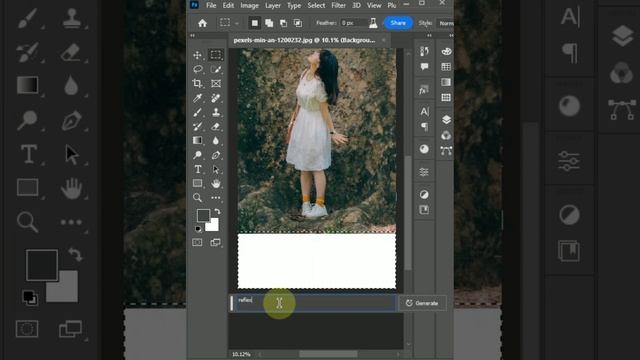Select the Quick Selection tool

216,69
